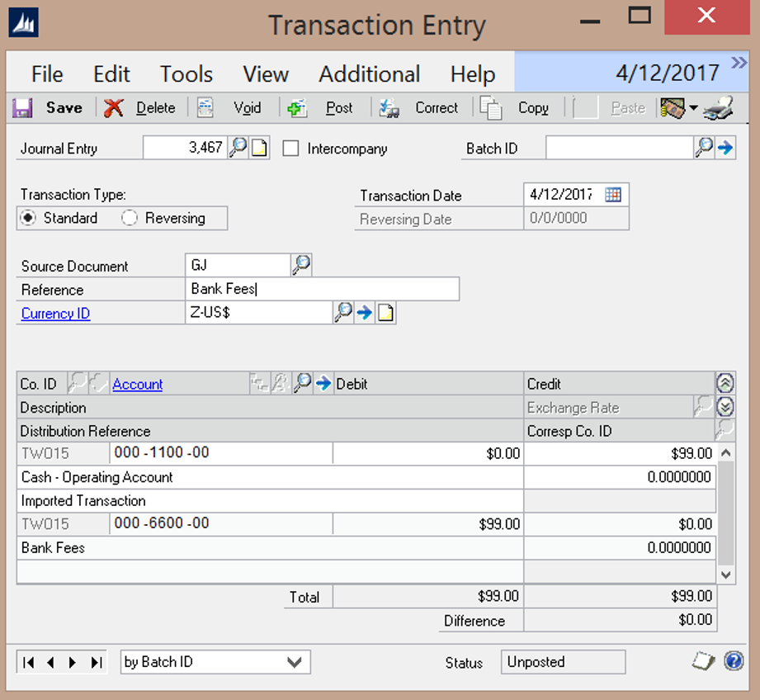
Task: Click the Reference field containing Bank Fees
Action: (x=322, y=290)
